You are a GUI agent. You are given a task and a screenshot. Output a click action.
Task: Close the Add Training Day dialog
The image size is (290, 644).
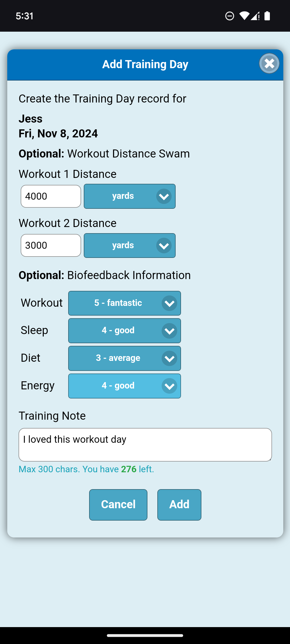(269, 64)
